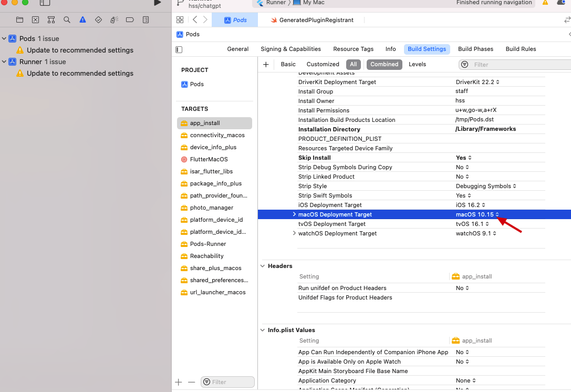Go forward with the right chevron
The width and height of the screenshot is (571, 392).
click(205, 19)
